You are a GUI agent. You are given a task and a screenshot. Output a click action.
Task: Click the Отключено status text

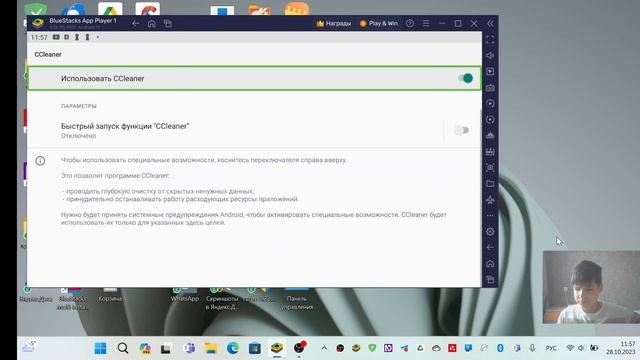tap(78, 136)
